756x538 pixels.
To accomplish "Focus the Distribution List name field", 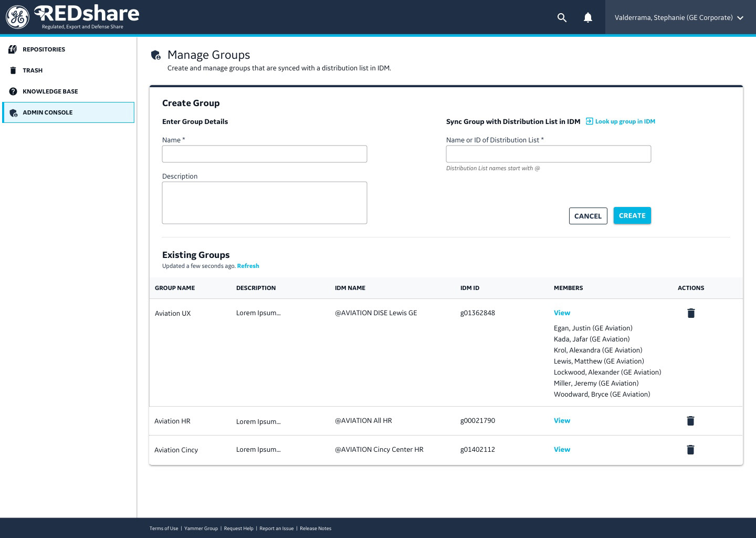I will (549, 154).
